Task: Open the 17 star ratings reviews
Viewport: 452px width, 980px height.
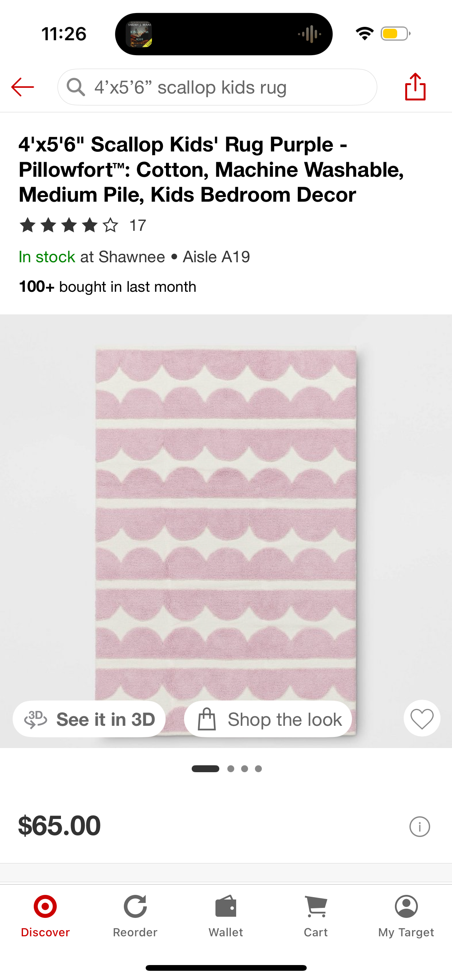Action: pyautogui.click(x=82, y=225)
